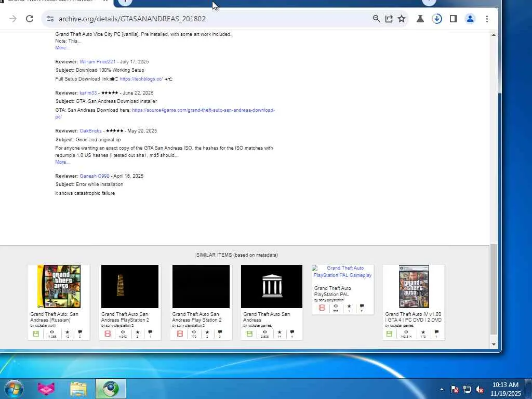
Task: Open reviewer William Price221 profile
Action: [x=97, y=62]
